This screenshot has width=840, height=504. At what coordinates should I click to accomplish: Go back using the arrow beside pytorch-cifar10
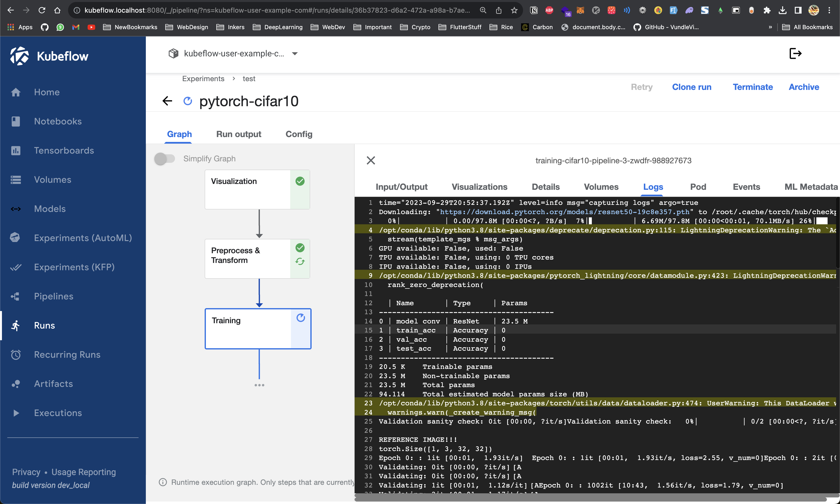(167, 101)
